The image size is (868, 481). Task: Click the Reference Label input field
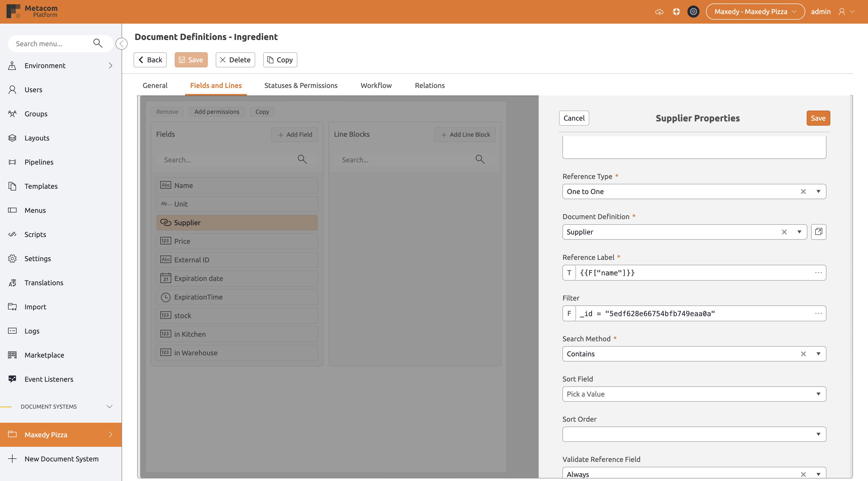[x=694, y=273]
